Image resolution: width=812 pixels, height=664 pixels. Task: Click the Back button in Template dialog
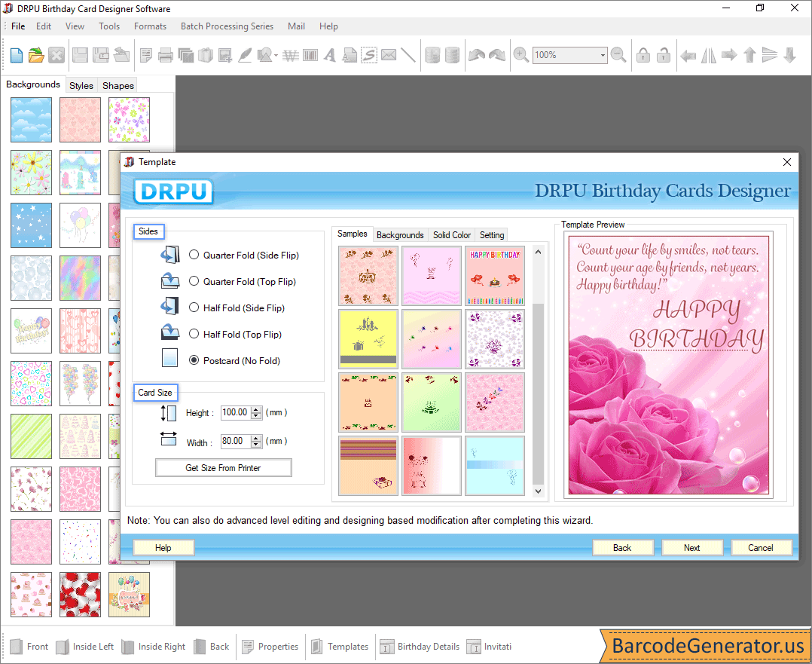pos(622,547)
